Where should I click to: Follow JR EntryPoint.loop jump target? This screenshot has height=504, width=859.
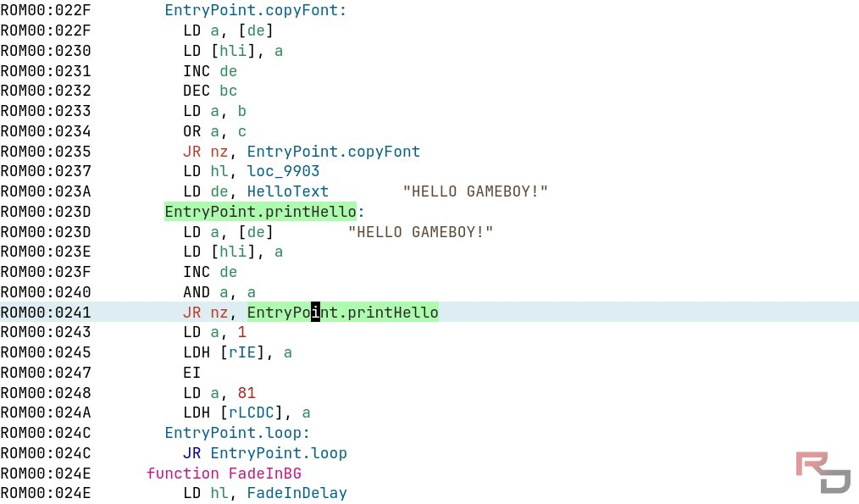279,453
